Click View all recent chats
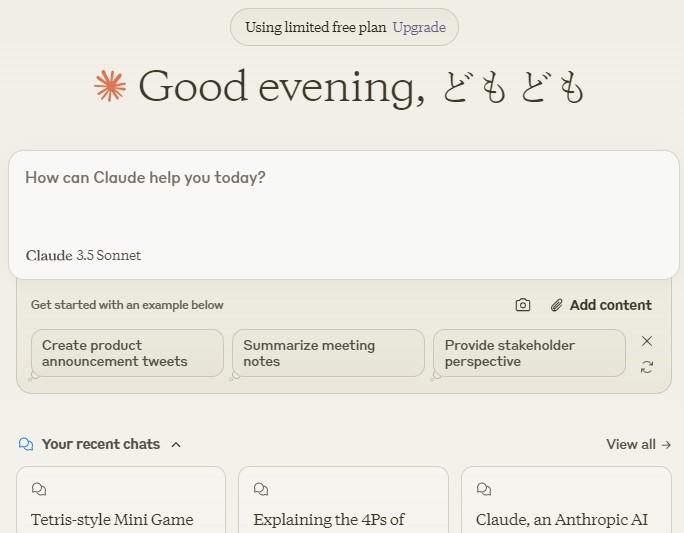Viewport: 684px width, 533px height. [639, 444]
